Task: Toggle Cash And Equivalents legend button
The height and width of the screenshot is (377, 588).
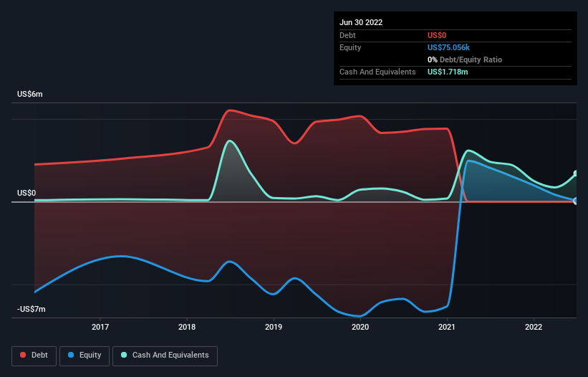Action: (165, 355)
